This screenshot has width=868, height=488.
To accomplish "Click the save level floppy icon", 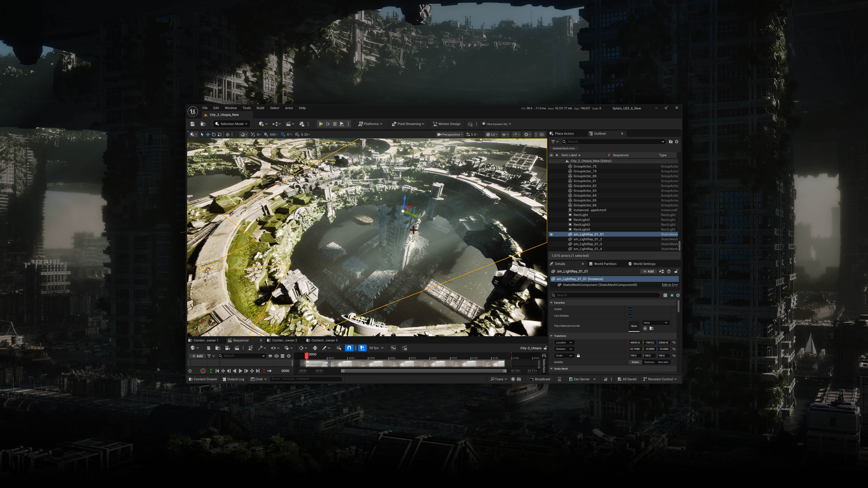I will click(192, 124).
